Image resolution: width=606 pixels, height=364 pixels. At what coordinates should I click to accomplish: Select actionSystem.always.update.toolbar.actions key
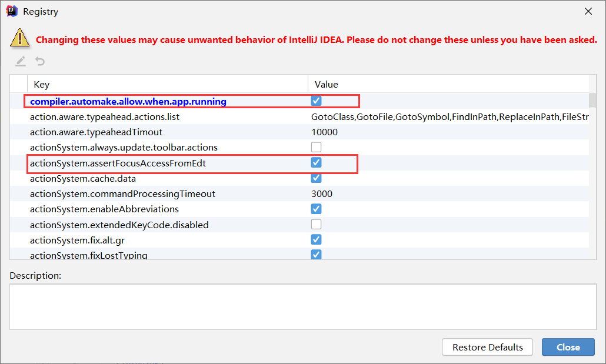(124, 148)
